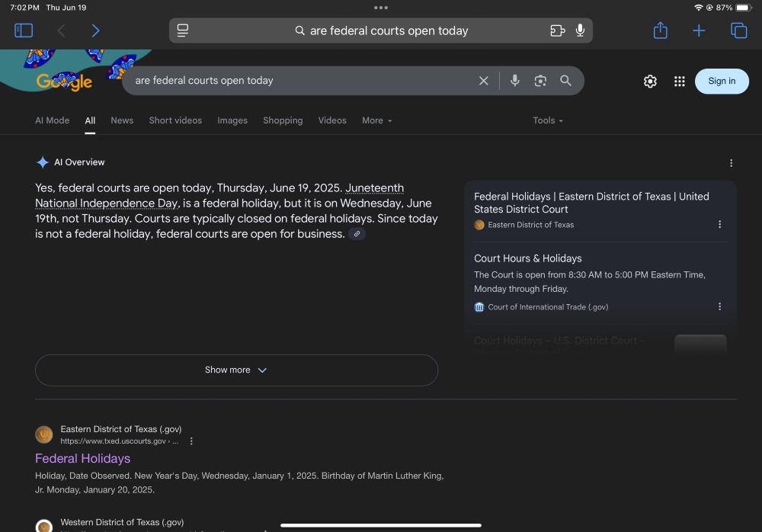Show the tab overview icon
The image size is (762, 532).
coord(738,30)
